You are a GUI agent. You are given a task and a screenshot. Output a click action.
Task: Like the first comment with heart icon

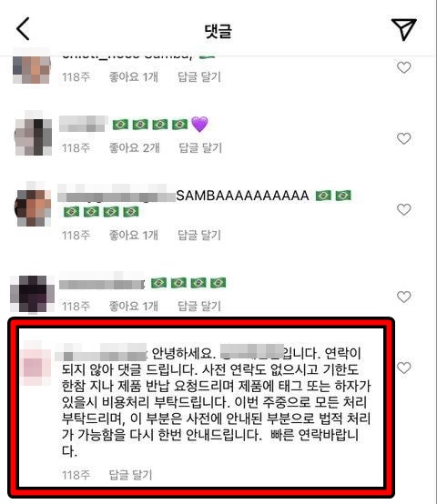[x=403, y=67]
